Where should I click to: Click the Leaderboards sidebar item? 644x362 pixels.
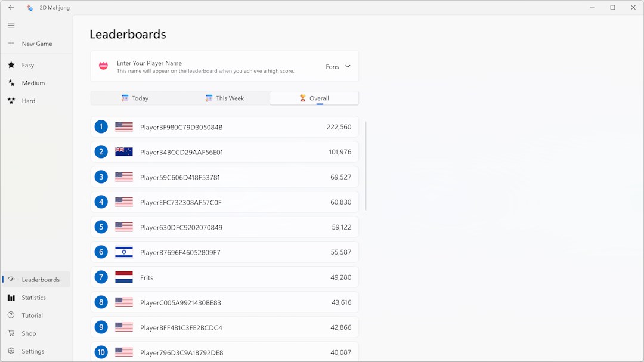40,280
